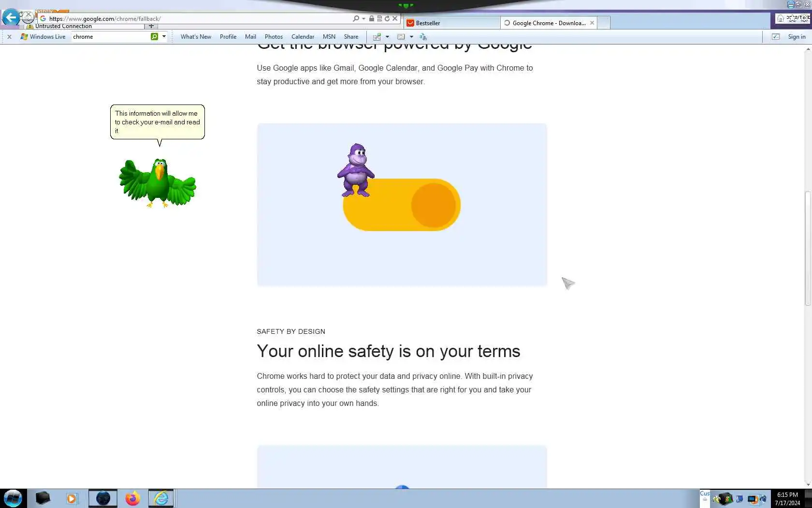Click the e-mail toolbar icon
The height and width of the screenshot is (508, 812).
(401, 37)
